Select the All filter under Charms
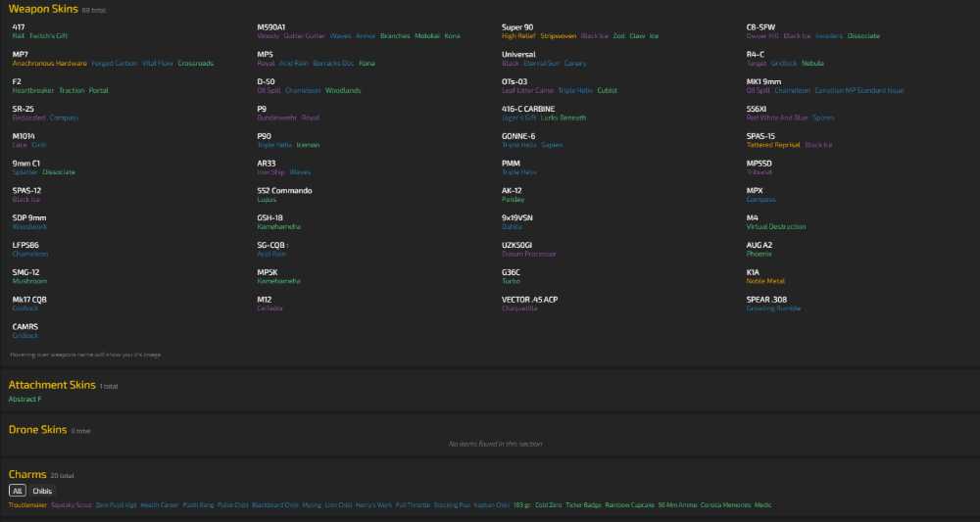 (18, 491)
